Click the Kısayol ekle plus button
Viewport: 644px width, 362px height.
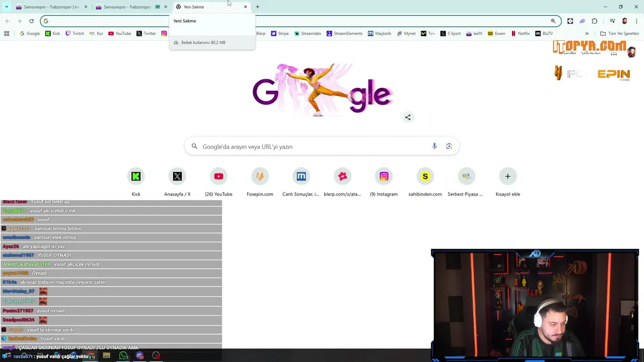[x=508, y=176]
